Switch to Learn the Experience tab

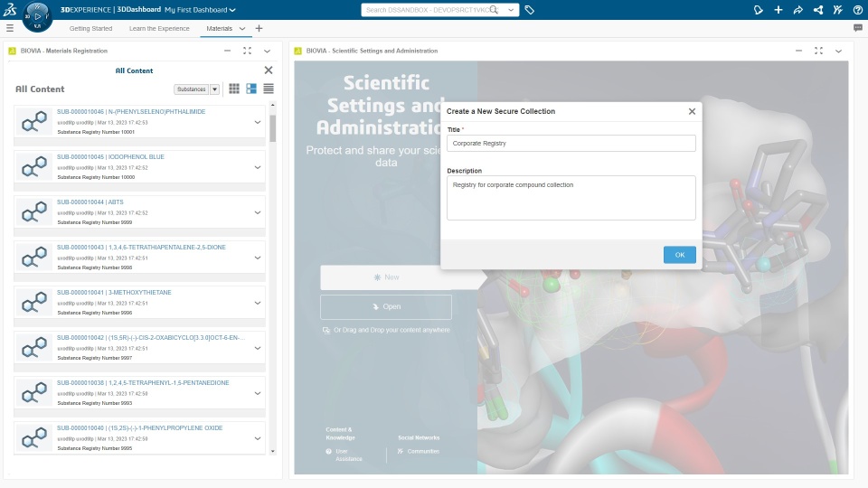(159, 28)
